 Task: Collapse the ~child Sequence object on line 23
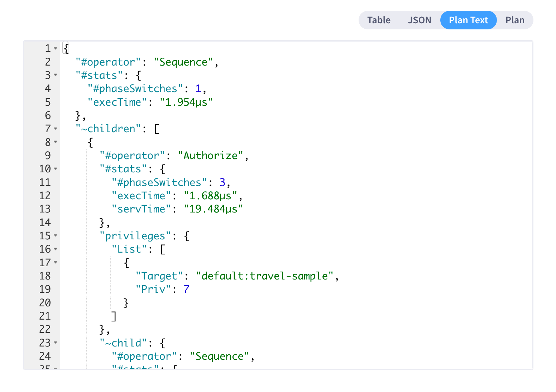tap(56, 343)
